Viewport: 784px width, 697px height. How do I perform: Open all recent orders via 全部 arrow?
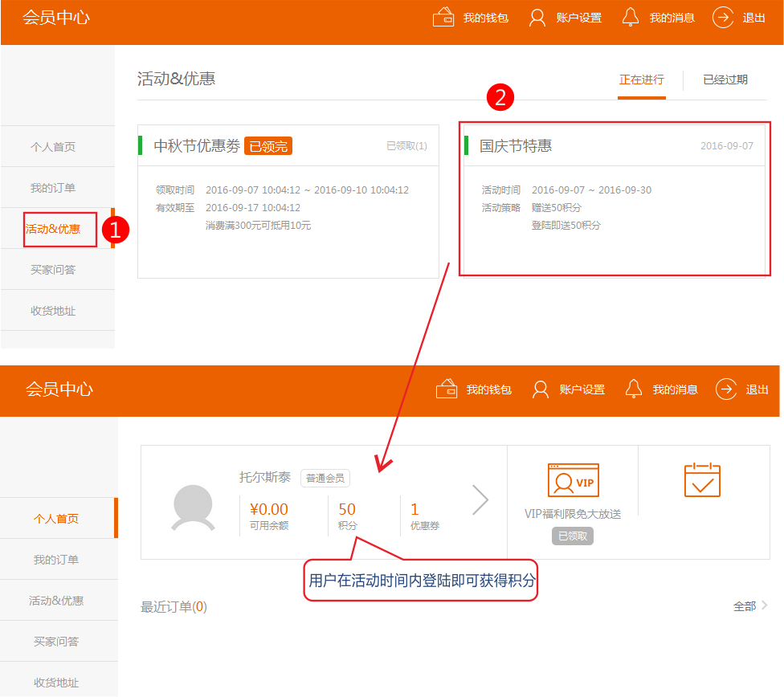[750, 606]
